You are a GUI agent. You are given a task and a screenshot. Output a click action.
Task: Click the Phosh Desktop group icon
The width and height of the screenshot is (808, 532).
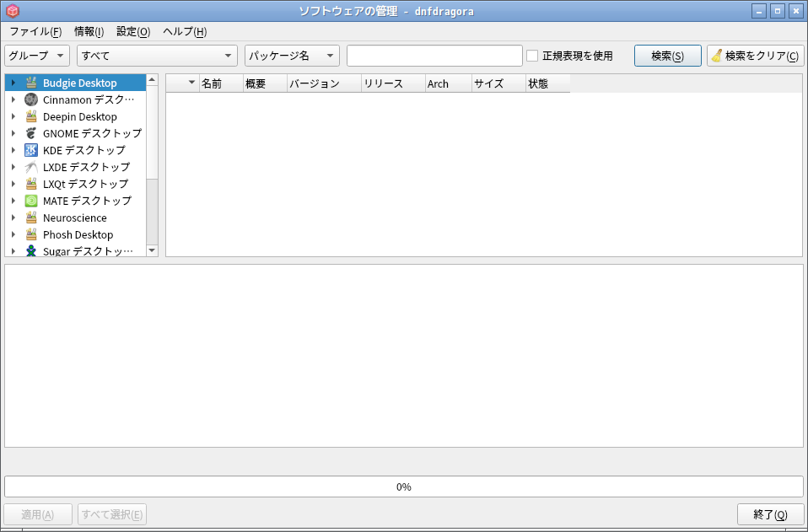pos(31,235)
